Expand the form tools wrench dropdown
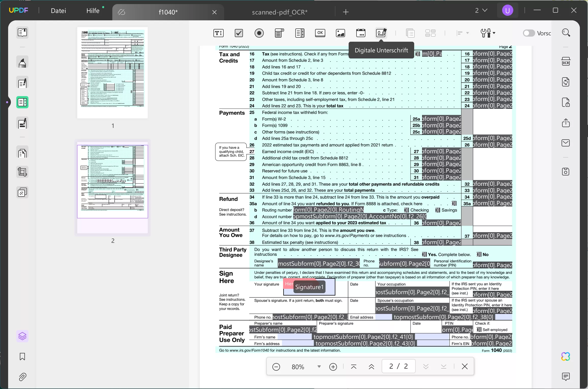This screenshot has height=389, width=588. pos(494,33)
